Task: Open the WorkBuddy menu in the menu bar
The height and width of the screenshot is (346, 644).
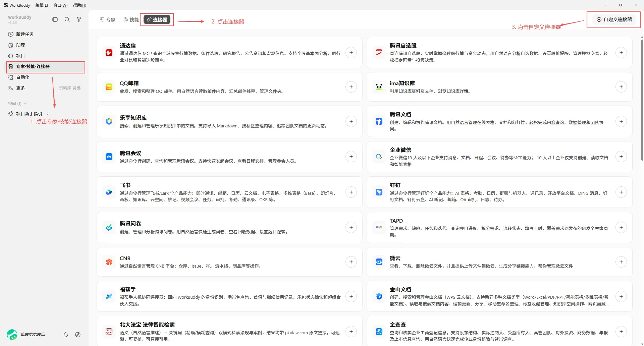Action: point(17,5)
